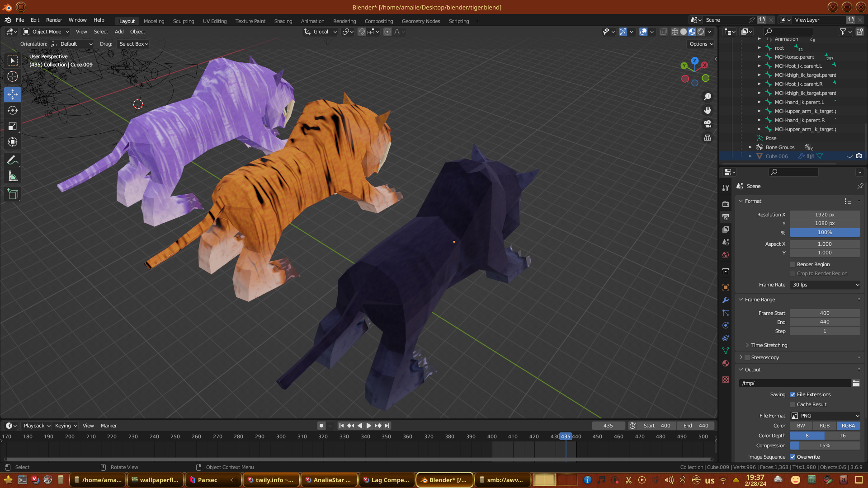The height and width of the screenshot is (488, 868).
Task: Toggle camera view in viewport
Action: 708,124
